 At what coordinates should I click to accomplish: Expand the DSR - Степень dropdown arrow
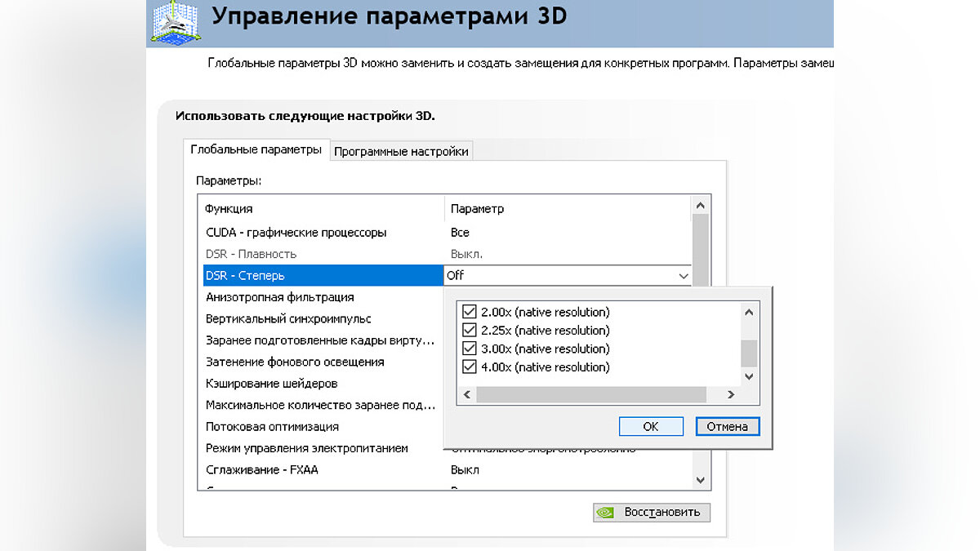(683, 276)
